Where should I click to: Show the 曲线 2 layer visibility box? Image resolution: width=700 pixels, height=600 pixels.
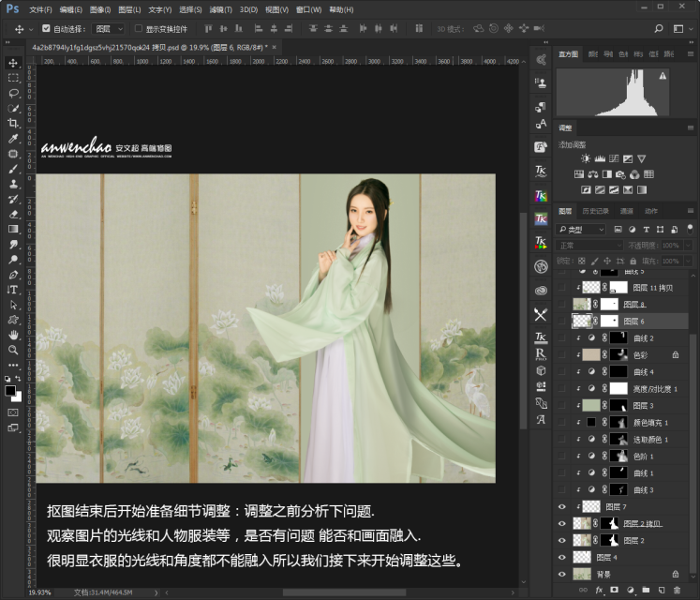[562, 338]
